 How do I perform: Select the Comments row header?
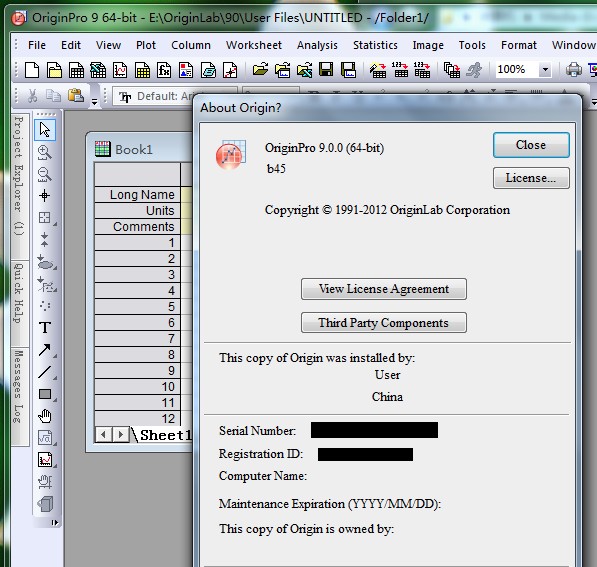[137, 227]
